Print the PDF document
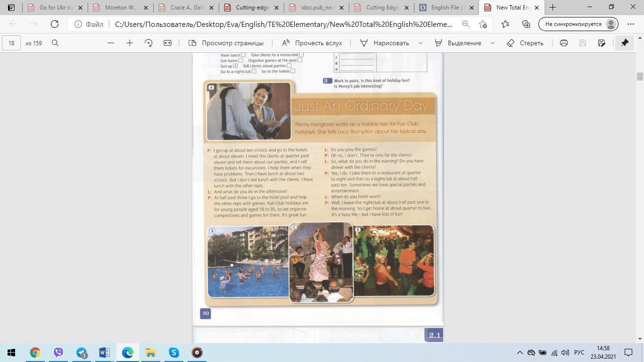The image size is (644, 362). (564, 43)
